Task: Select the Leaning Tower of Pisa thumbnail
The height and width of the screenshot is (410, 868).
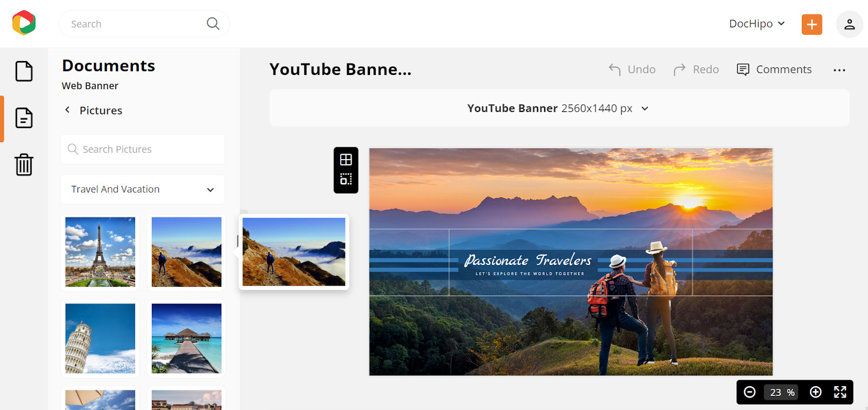Action: pos(100,338)
